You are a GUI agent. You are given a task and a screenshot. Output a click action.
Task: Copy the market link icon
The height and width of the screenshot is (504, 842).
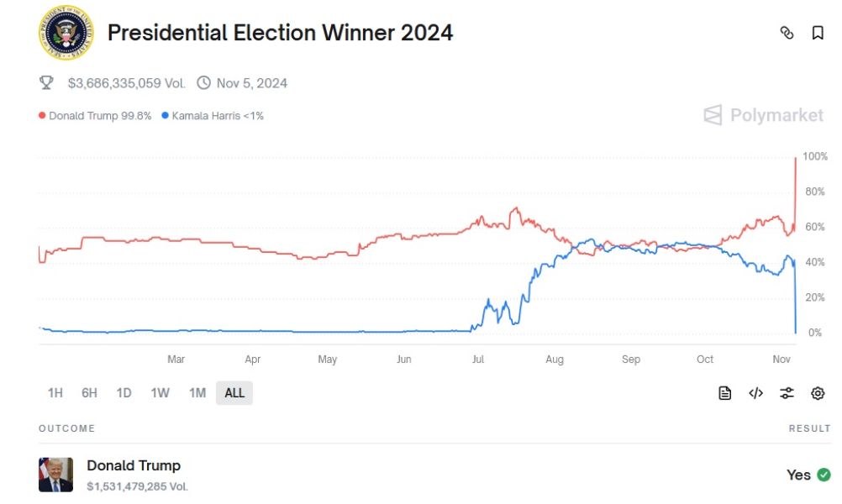[x=787, y=33]
